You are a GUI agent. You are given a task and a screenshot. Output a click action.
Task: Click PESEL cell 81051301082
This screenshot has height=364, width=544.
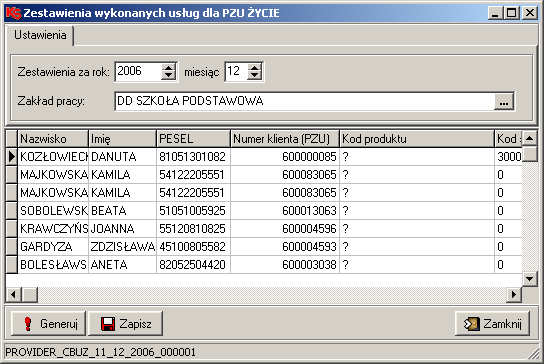pyautogui.click(x=193, y=157)
